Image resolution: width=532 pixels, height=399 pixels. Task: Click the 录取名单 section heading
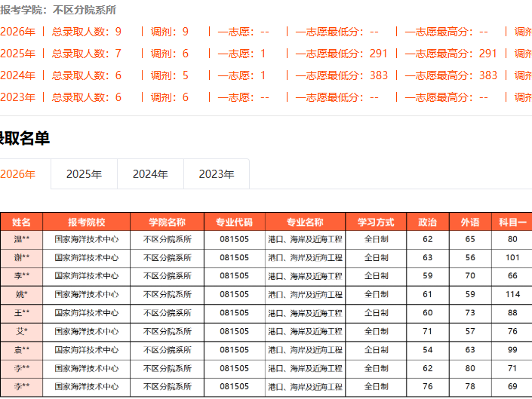pyautogui.click(x=25, y=138)
